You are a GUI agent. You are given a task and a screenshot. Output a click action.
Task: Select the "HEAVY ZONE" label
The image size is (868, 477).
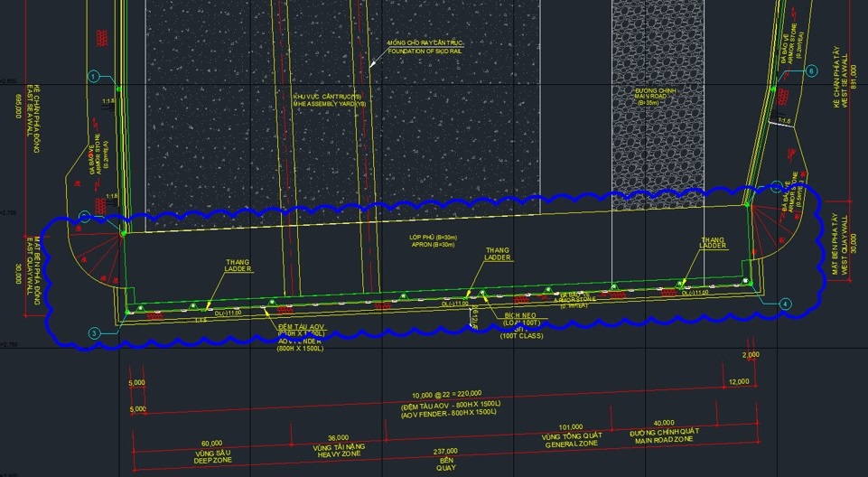338,454
